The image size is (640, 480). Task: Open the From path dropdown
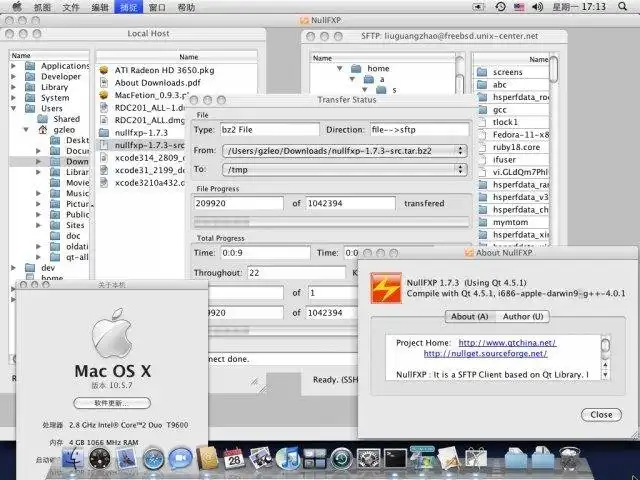tap(344, 151)
